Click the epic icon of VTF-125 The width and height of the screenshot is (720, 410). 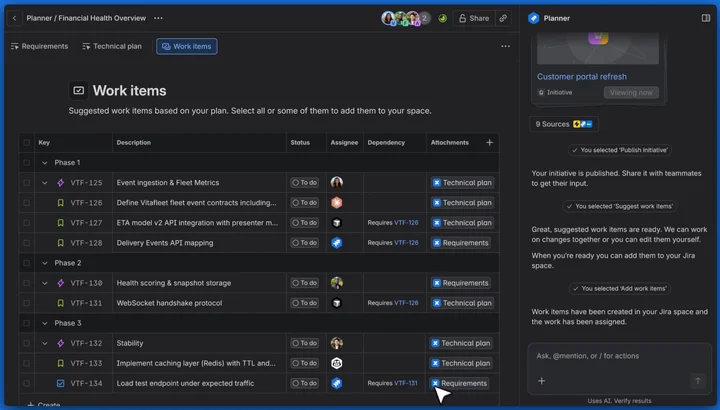tap(61, 183)
